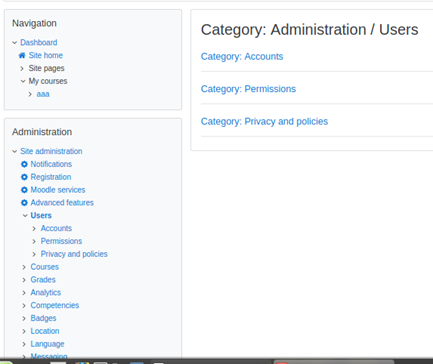Image resolution: width=433 pixels, height=364 pixels.
Task: Open Analytics administration link
Action: pyautogui.click(x=46, y=293)
